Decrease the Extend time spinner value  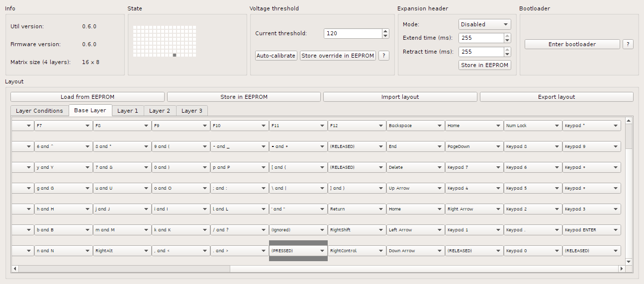pos(507,40)
